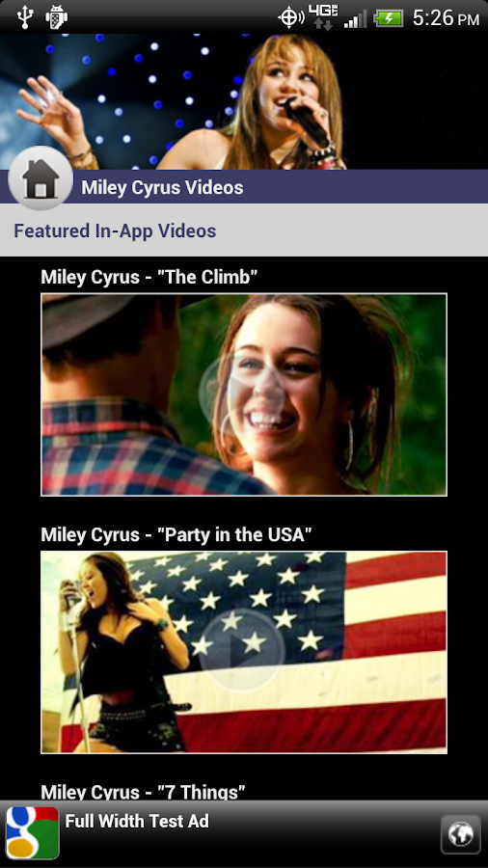Play "Party in the USA" video
The image size is (488, 868).
tap(242, 650)
